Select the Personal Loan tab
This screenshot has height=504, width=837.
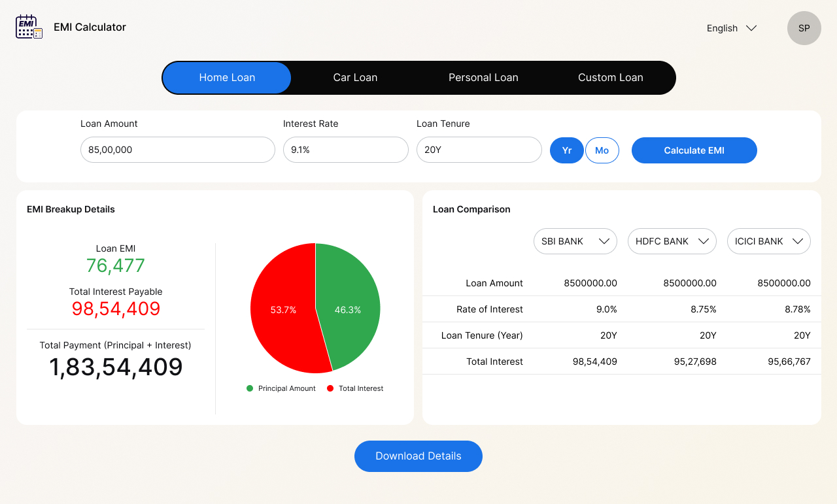[x=483, y=77]
